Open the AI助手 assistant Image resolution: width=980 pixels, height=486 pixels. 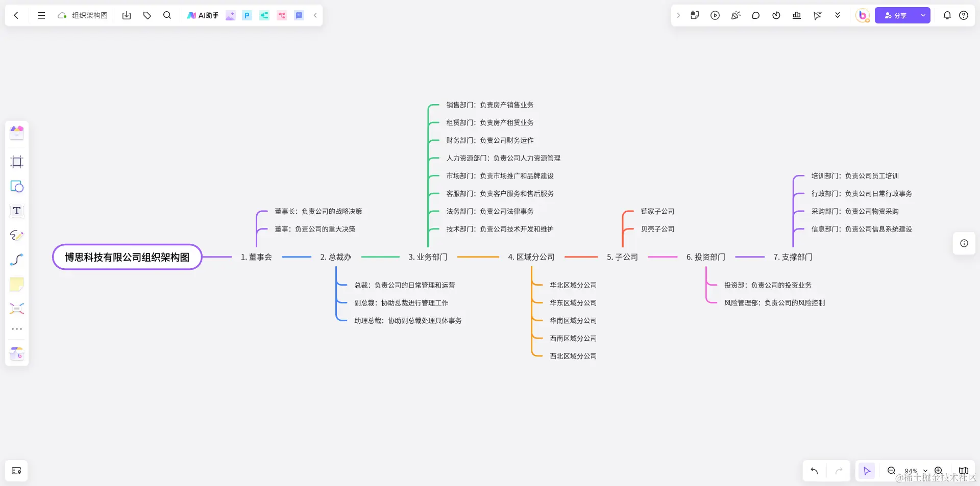[202, 15]
